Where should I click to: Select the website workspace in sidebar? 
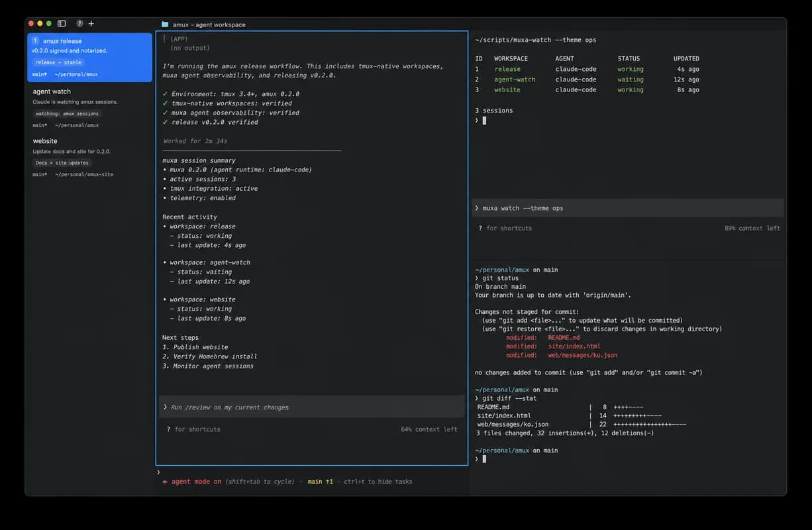89,158
